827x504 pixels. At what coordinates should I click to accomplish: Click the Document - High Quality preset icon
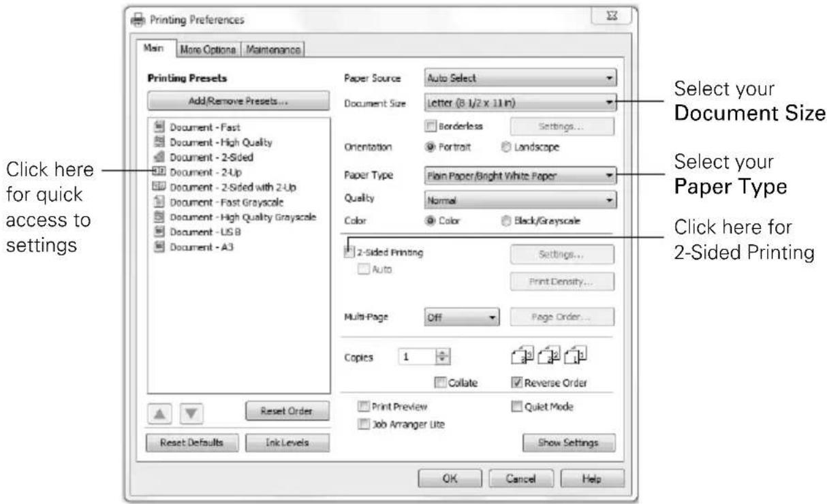[x=161, y=142]
